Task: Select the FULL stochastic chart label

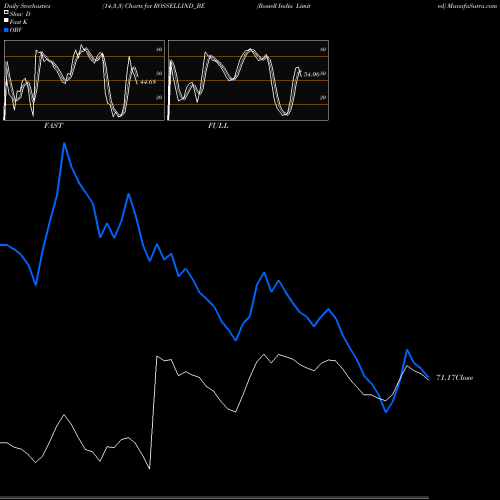Action: tap(218, 126)
